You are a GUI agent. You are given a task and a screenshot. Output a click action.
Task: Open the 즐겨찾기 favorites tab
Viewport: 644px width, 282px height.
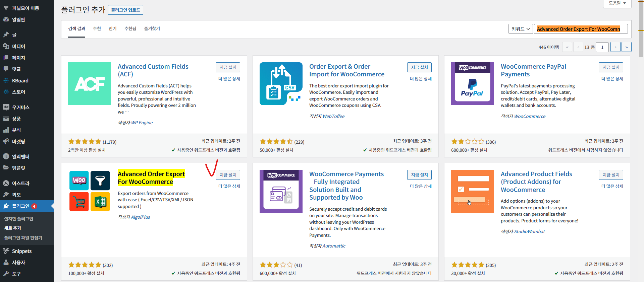[152, 29]
